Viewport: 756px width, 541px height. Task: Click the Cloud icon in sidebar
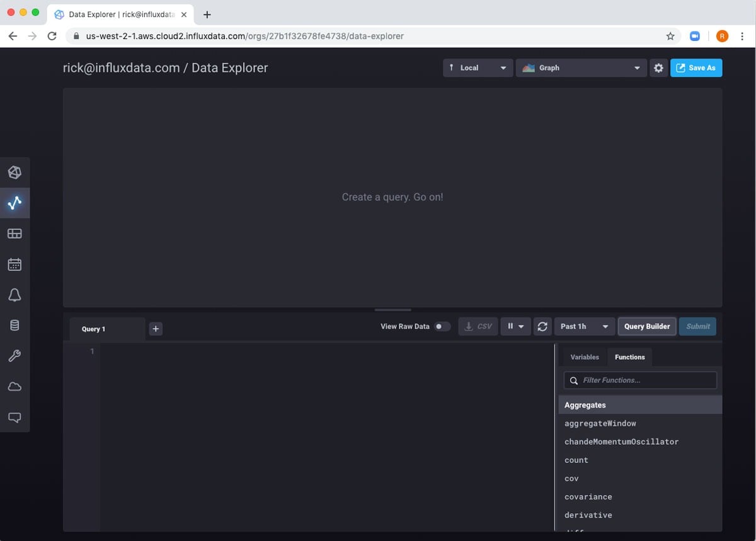[x=14, y=387]
